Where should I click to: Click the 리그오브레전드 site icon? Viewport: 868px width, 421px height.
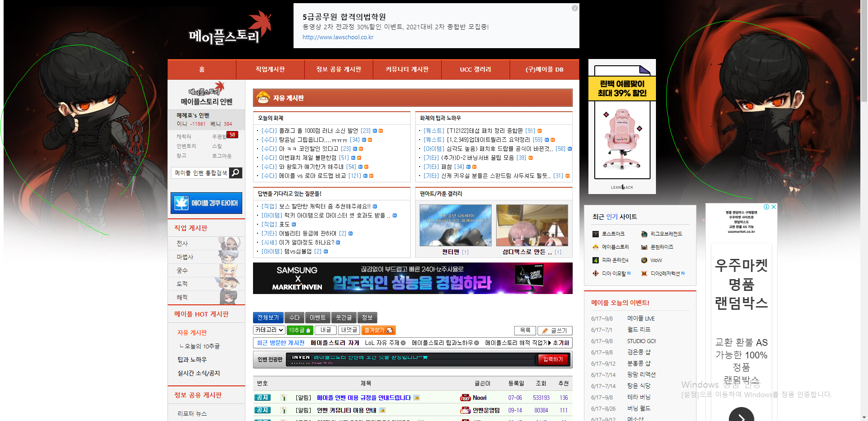pyautogui.click(x=644, y=234)
